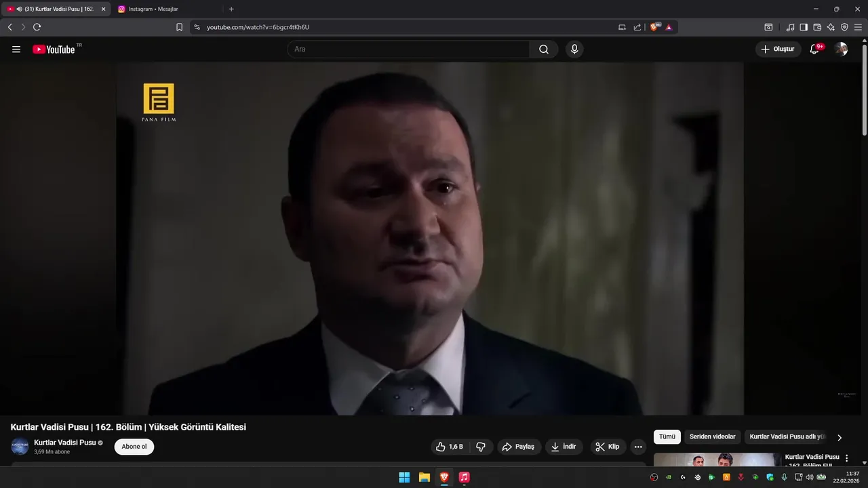This screenshot has width=868, height=488.
Task: Open Kurtlar Vadisi Pusu channel name link
Action: [x=64, y=443]
